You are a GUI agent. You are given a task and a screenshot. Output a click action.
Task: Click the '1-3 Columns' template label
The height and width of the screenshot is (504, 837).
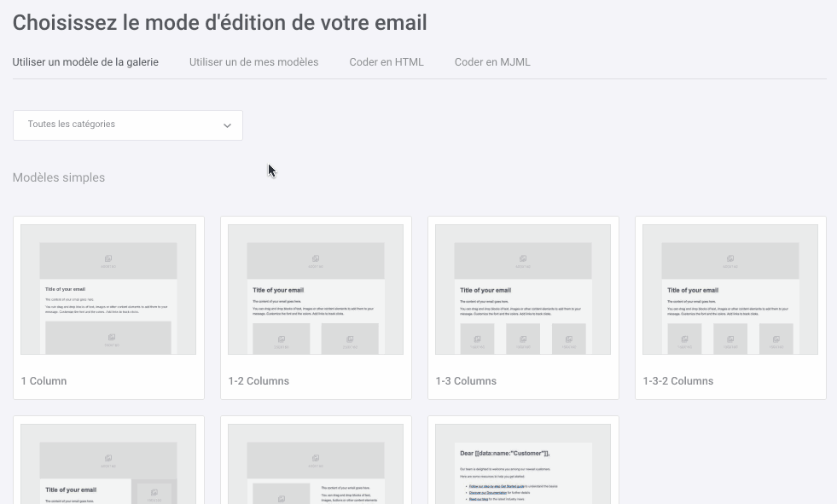pos(466,381)
